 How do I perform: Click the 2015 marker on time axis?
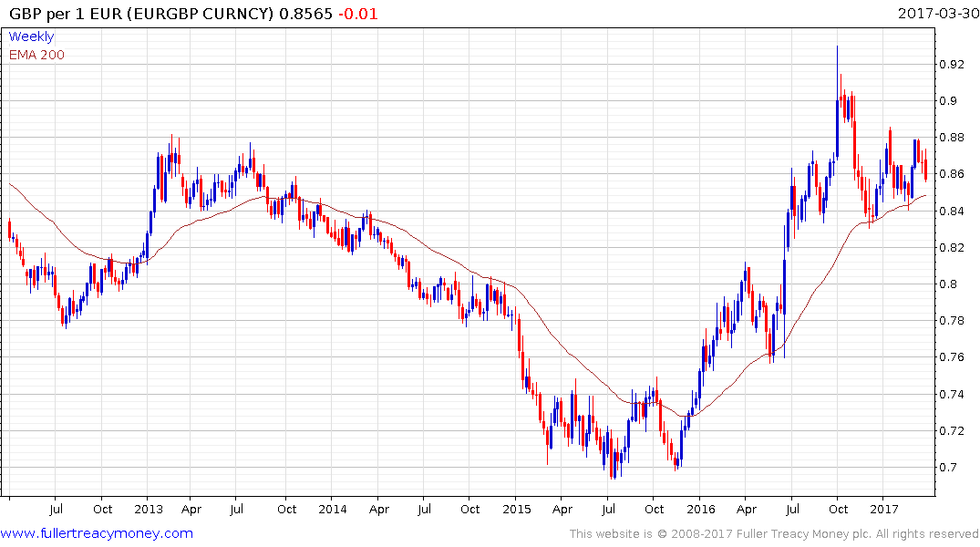516,509
